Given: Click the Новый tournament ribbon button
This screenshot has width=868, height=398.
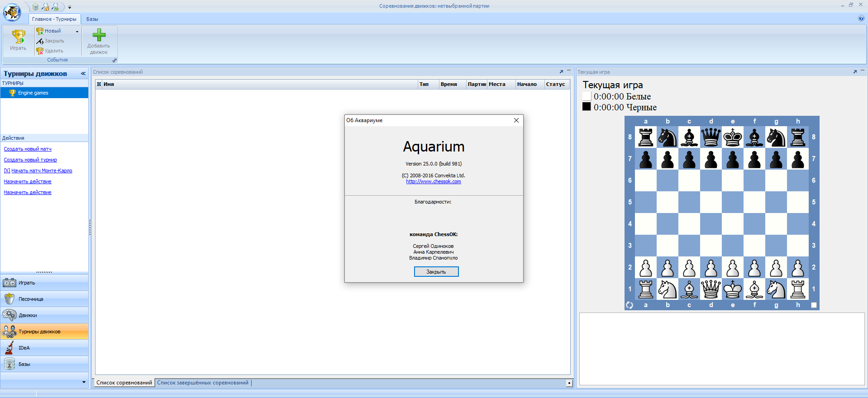Looking at the screenshot, I should 53,31.
